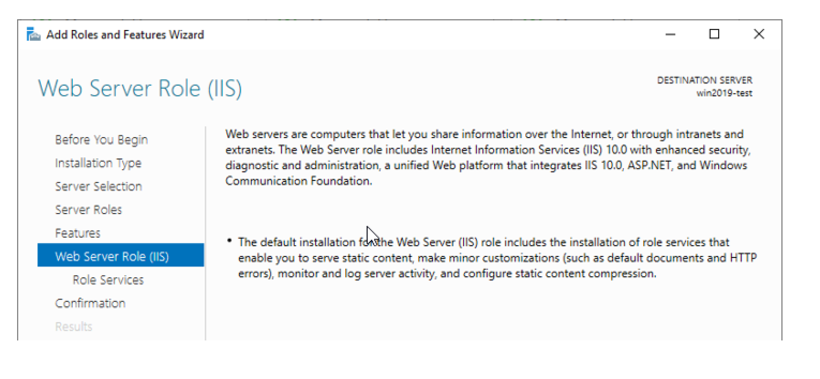Click the default installation bullet text

point(498,258)
